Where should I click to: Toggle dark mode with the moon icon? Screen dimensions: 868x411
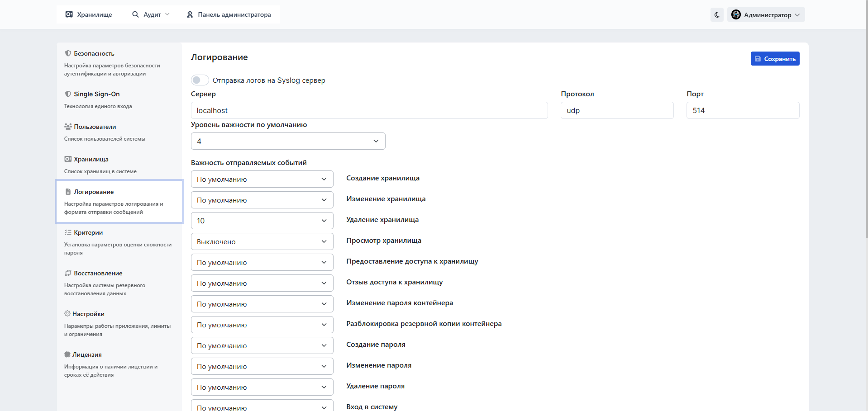[717, 15]
